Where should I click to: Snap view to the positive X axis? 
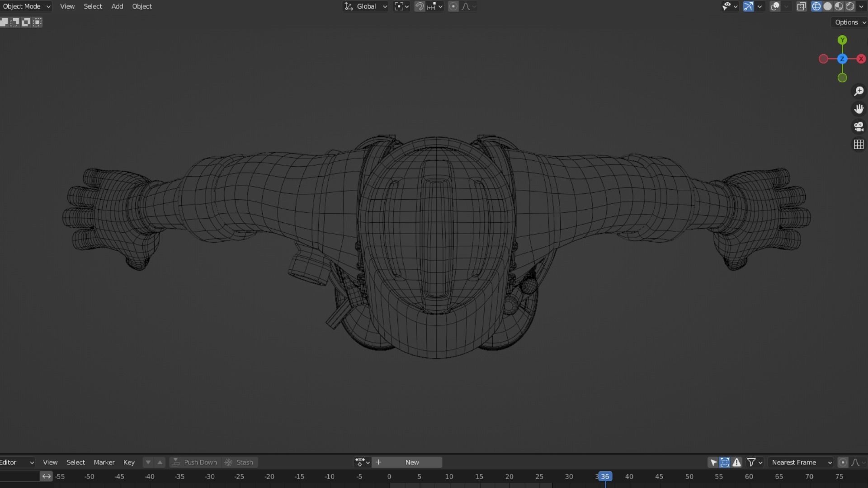(x=861, y=59)
